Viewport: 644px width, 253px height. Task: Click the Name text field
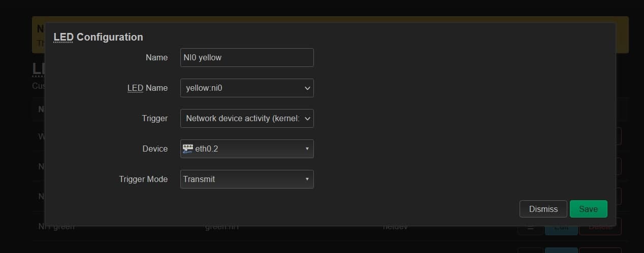pos(247,57)
